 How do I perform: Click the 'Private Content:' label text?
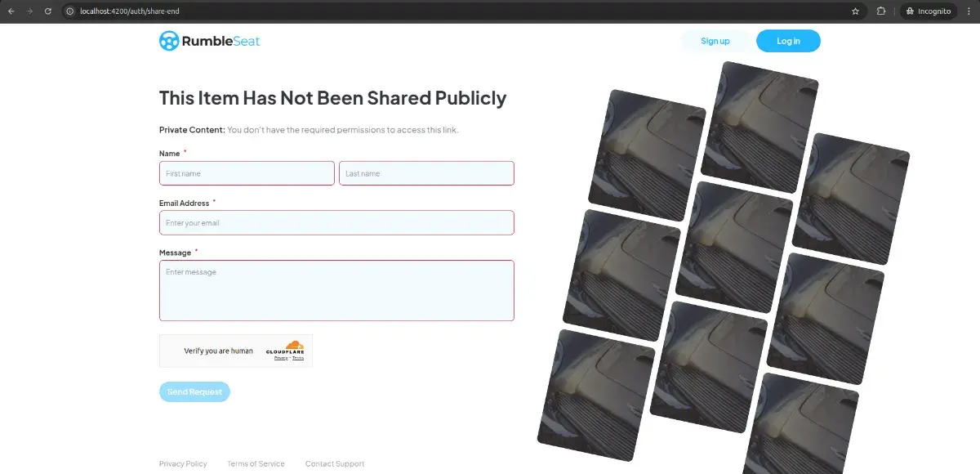(x=192, y=130)
